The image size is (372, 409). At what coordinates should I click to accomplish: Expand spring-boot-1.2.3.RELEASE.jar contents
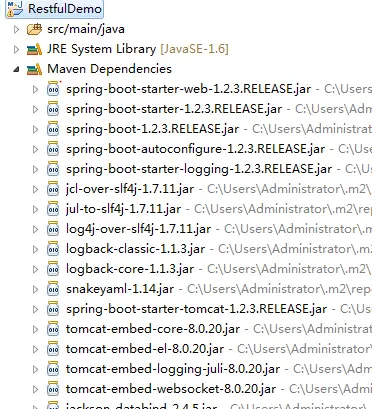pyautogui.click(x=35, y=129)
